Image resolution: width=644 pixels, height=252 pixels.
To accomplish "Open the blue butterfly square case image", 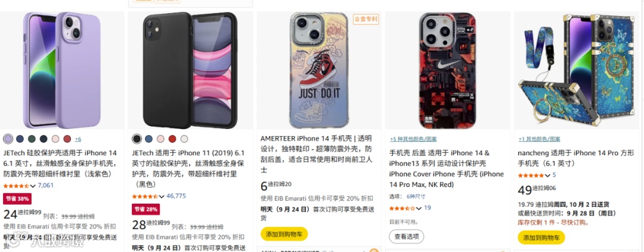I will coord(577,70).
